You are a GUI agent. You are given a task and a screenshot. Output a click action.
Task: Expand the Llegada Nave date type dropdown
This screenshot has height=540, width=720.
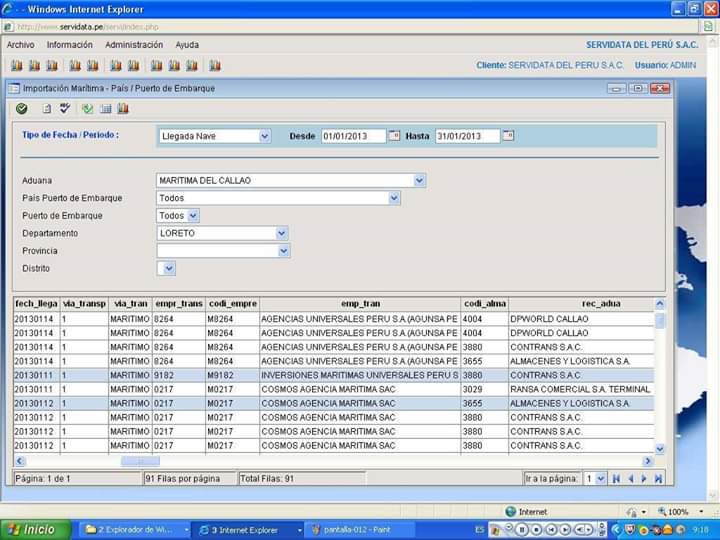(265, 136)
